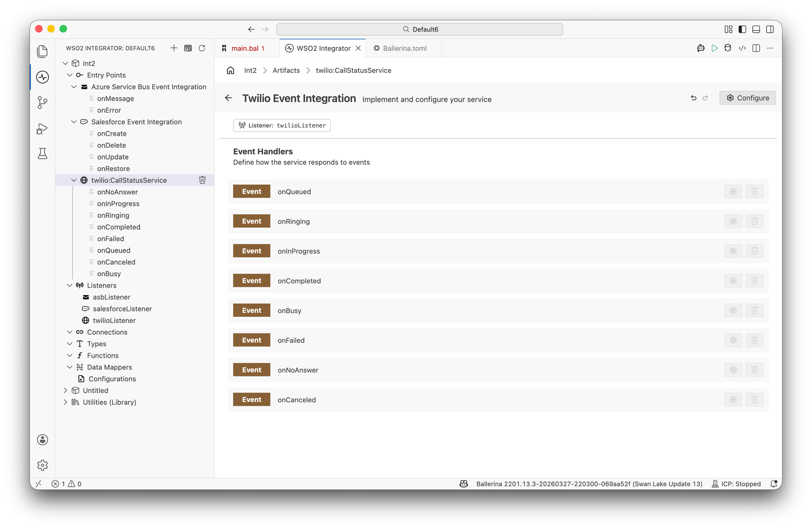Open the Explorer files icon in activity bar

(x=42, y=52)
